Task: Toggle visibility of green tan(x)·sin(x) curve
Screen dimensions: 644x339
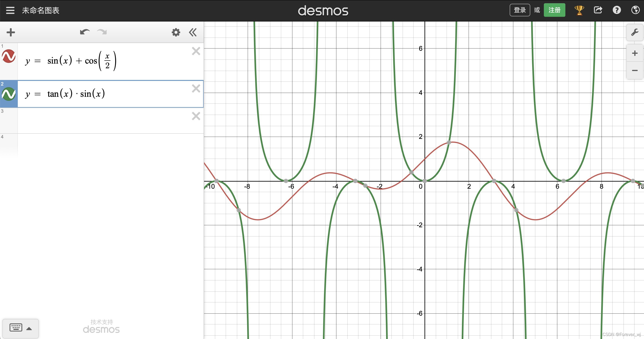Action: [9, 94]
